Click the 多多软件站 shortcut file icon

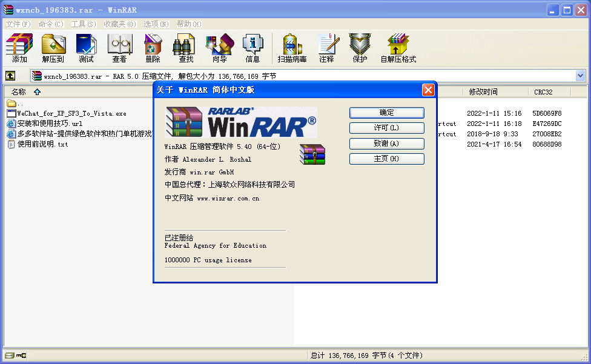(12, 134)
